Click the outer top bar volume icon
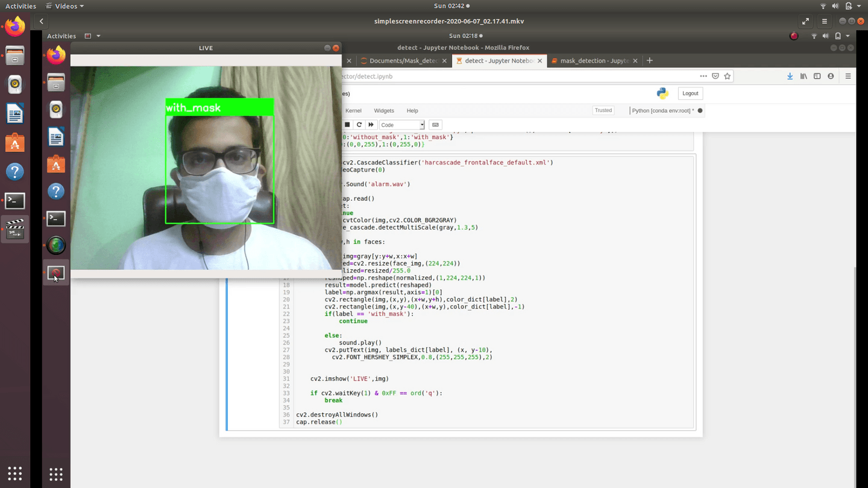Screen dimensions: 868x488 point(835,6)
